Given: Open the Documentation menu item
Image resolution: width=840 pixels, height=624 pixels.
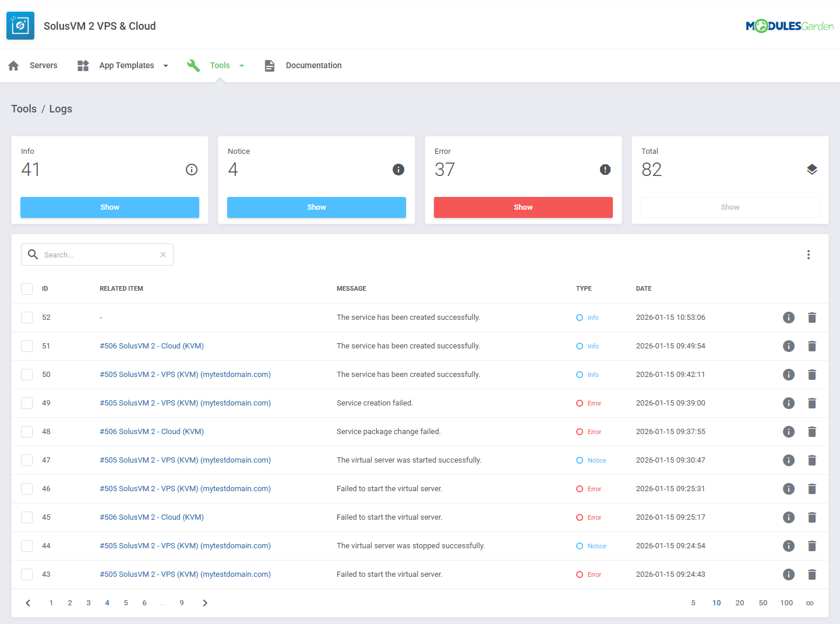Looking at the screenshot, I should [313, 65].
